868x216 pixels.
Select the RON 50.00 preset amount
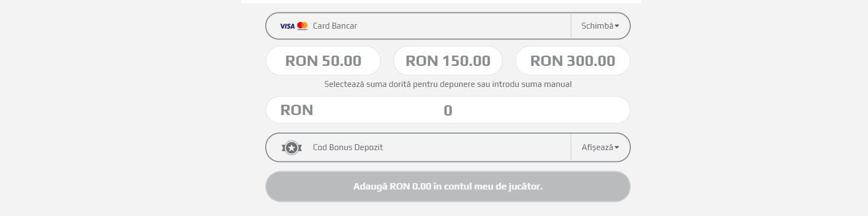[x=323, y=61]
